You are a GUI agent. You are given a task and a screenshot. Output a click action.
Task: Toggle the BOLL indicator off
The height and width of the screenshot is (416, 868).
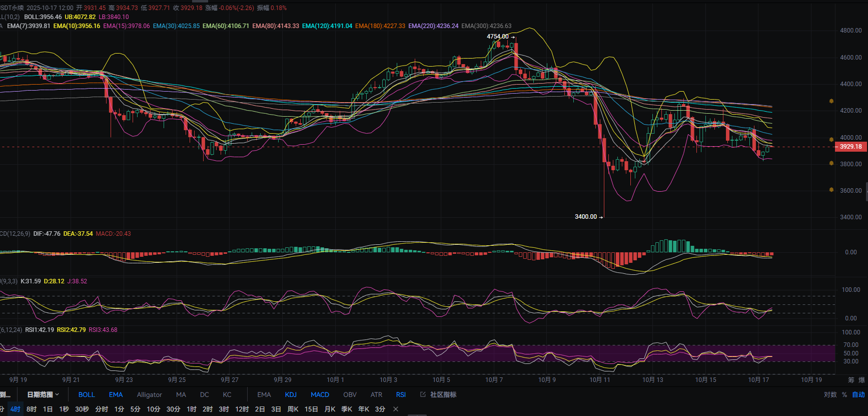tap(87, 394)
